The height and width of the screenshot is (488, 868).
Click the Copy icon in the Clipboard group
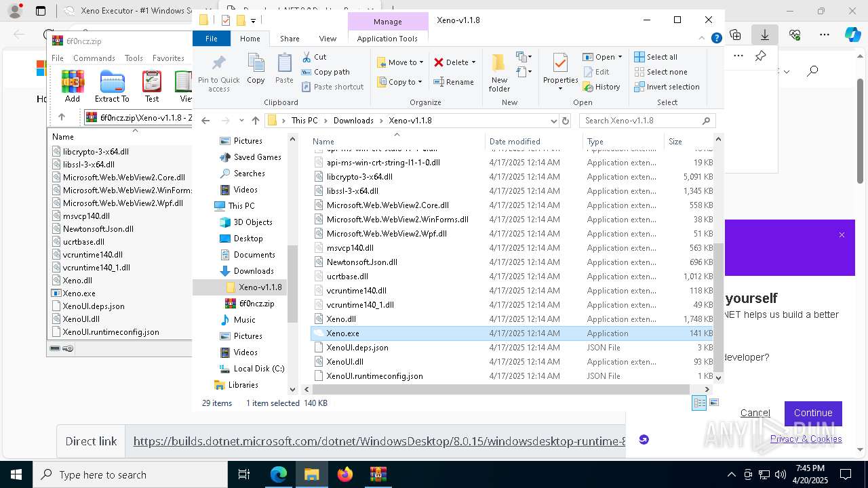[x=256, y=64]
